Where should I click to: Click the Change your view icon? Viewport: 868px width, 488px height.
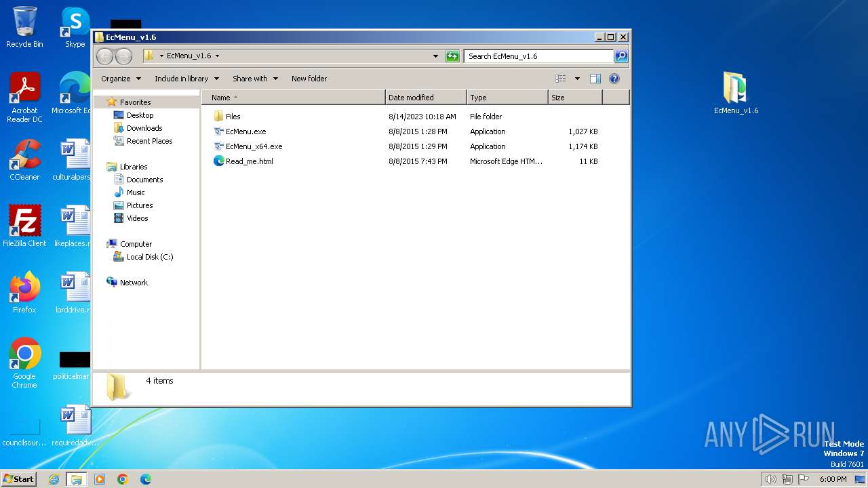(x=561, y=79)
